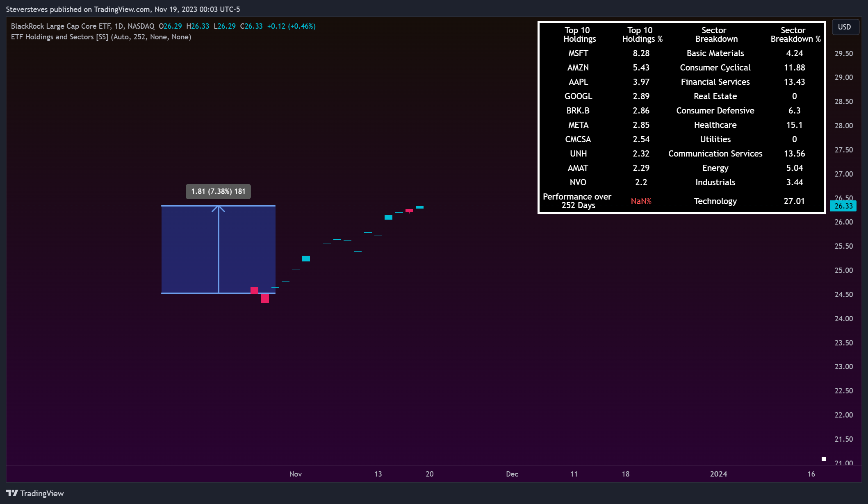Click the Communication Services sector row
The height and width of the screenshot is (504, 868).
click(x=715, y=154)
